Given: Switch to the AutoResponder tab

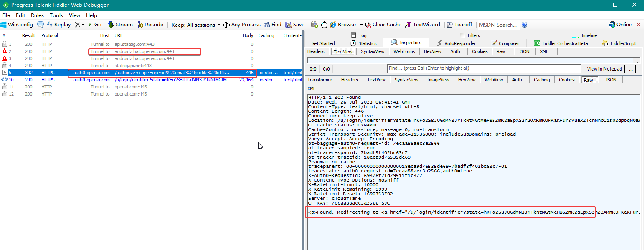Looking at the screenshot, I should pyautogui.click(x=456, y=43).
